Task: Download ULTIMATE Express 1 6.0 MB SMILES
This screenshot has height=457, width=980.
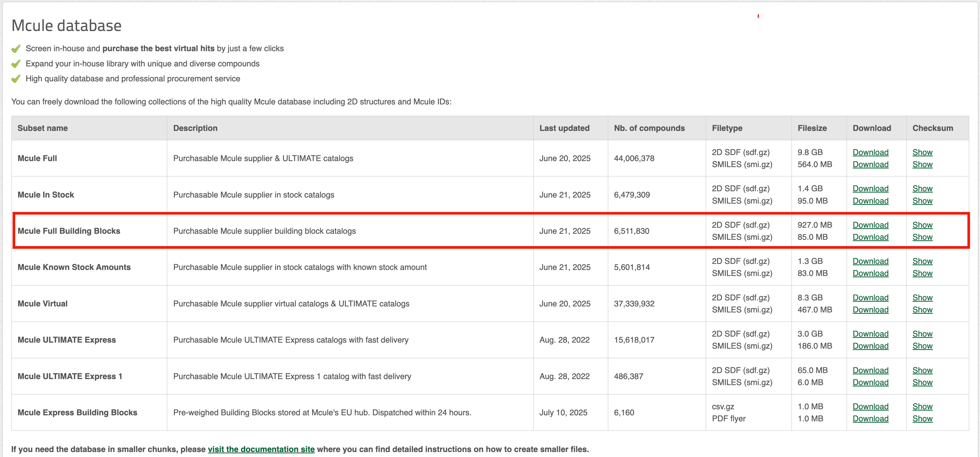Action: pos(870,382)
